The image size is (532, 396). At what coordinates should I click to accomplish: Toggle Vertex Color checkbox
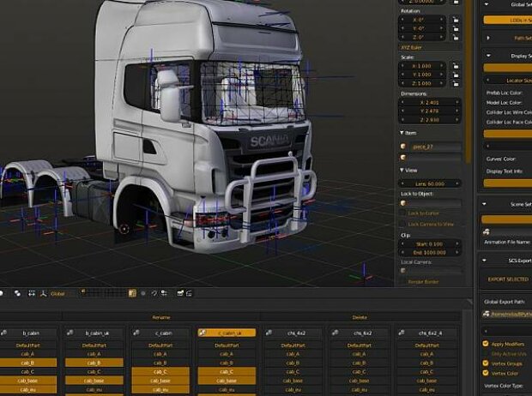point(486,373)
